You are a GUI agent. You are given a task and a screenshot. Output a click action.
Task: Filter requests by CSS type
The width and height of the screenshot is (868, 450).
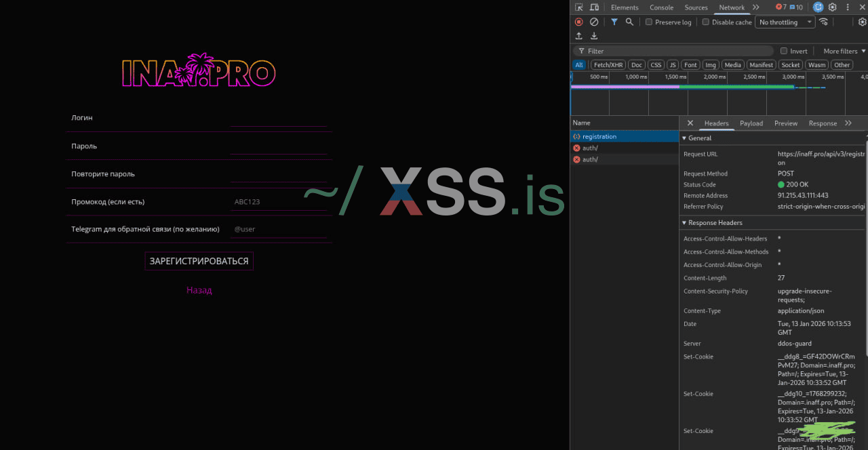[x=656, y=65]
